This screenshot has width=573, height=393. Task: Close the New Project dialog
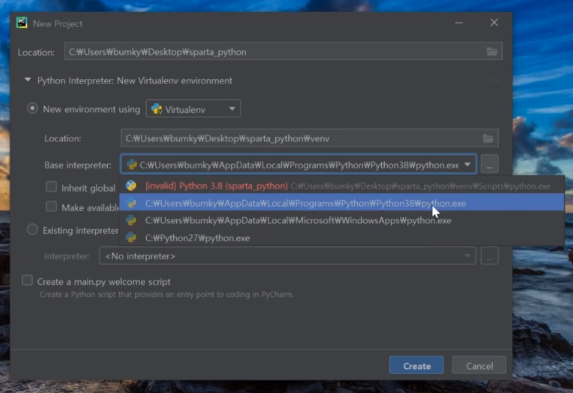494,23
